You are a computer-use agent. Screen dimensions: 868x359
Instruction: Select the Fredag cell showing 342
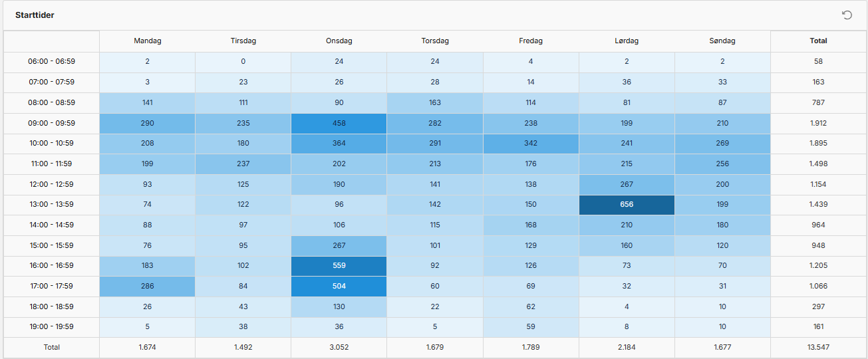pos(531,144)
